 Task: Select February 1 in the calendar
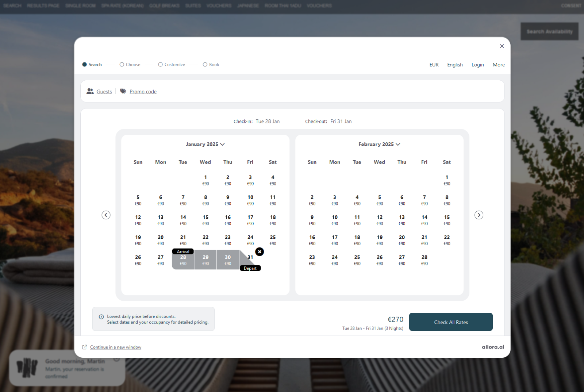(x=447, y=180)
